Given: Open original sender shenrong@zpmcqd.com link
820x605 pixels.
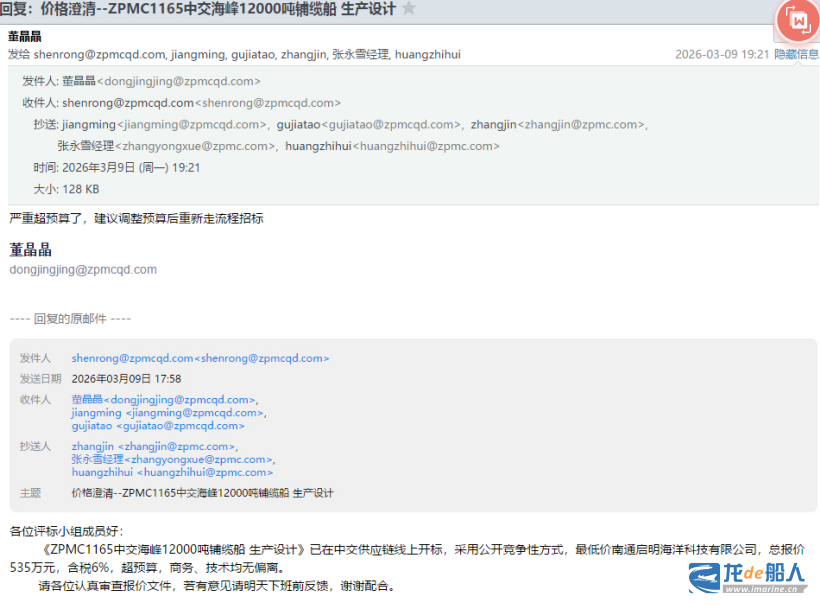Looking at the screenshot, I should (200, 358).
